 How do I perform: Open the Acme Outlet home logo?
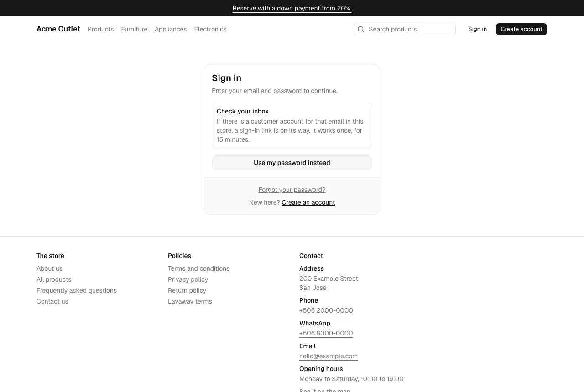pyautogui.click(x=58, y=29)
